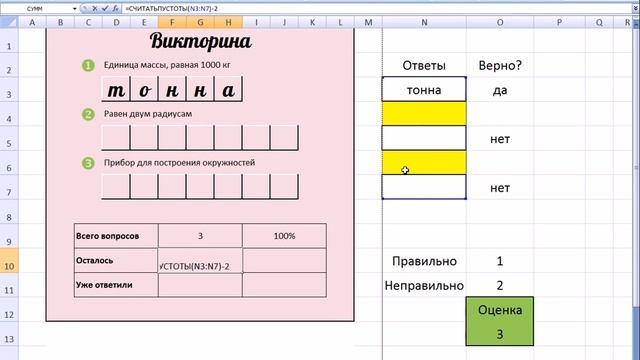Select column Q header
Screen dimensions: 640x360
point(599,22)
